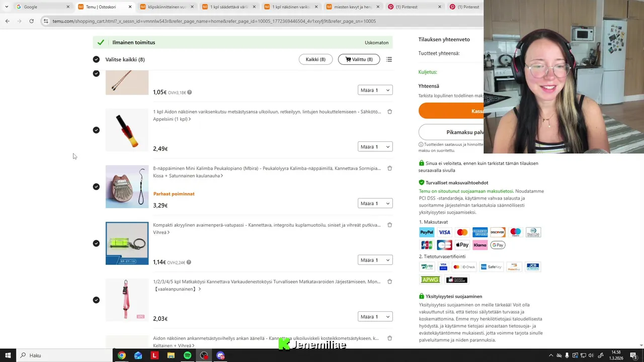Show price info icon next to 1,05€
The image size is (644, 362).
tap(189, 93)
